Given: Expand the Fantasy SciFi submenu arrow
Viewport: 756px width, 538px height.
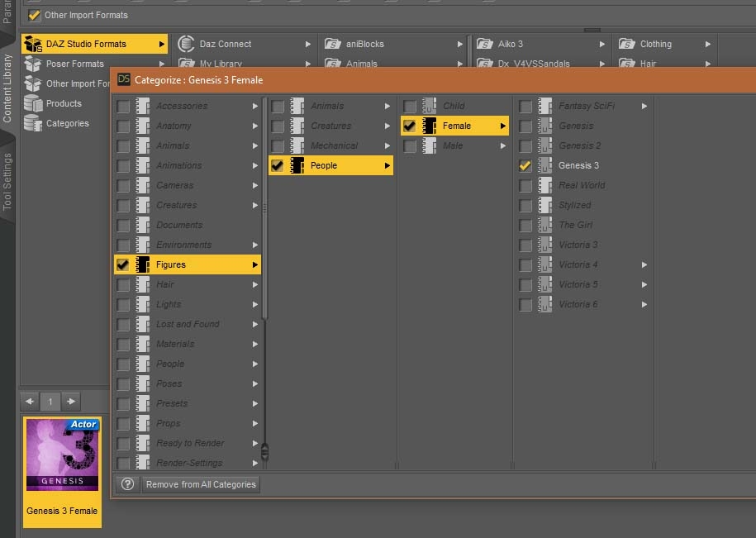Looking at the screenshot, I should (x=644, y=106).
